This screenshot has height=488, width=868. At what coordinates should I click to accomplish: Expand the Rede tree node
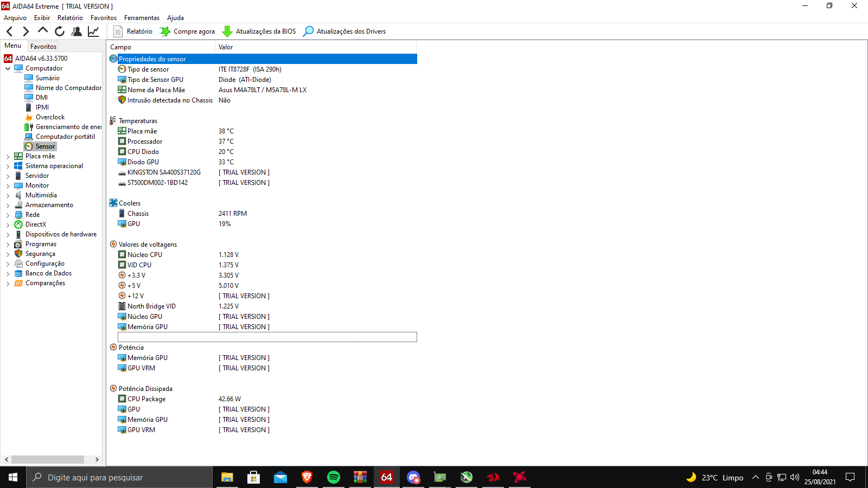coord(8,215)
